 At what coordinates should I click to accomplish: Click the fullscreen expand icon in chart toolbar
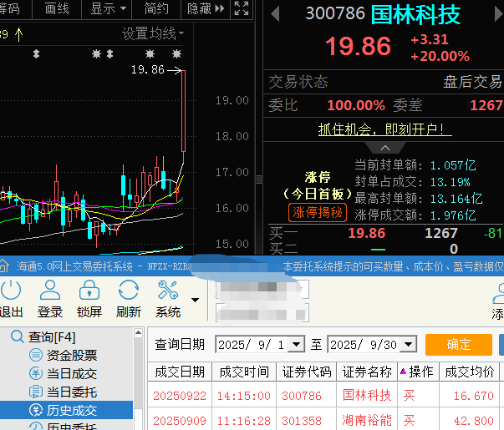[242, 8]
